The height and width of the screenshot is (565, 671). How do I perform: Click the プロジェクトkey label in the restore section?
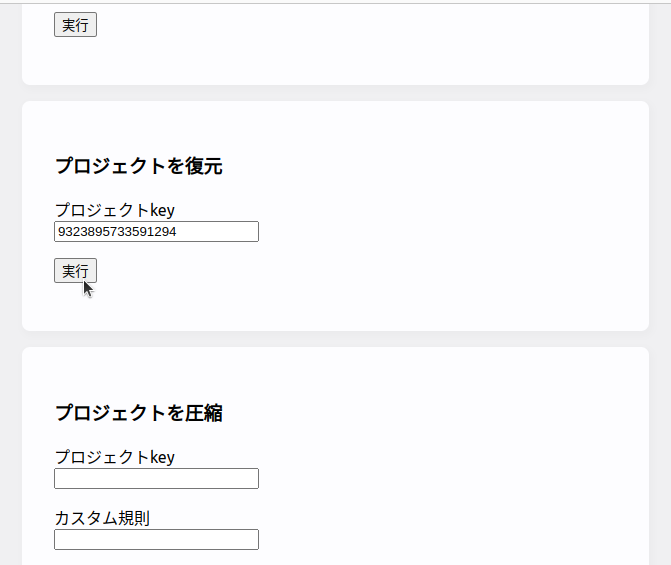(x=114, y=210)
